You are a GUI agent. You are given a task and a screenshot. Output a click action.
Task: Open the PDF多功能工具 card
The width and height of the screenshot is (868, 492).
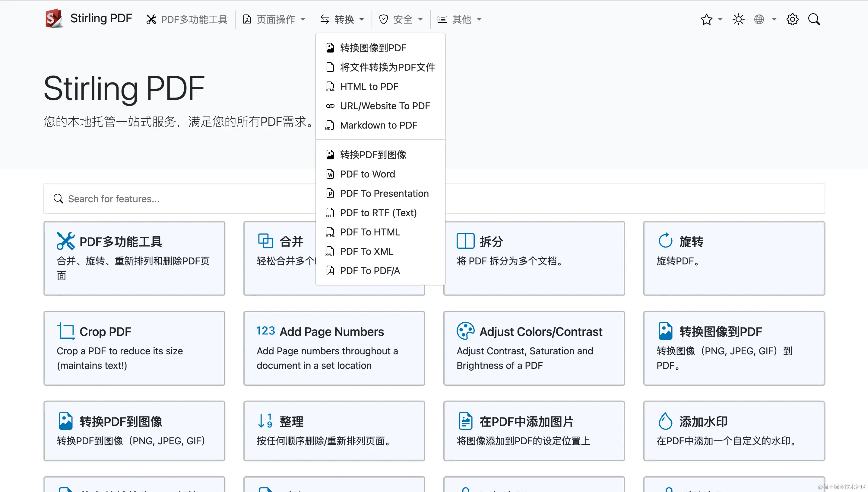pyautogui.click(x=134, y=258)
